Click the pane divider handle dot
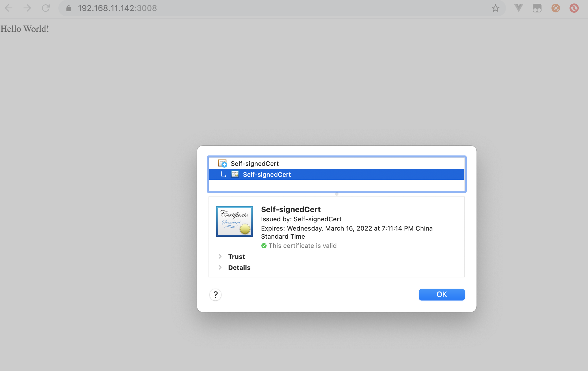588x371 pixels. pos(336,194)
